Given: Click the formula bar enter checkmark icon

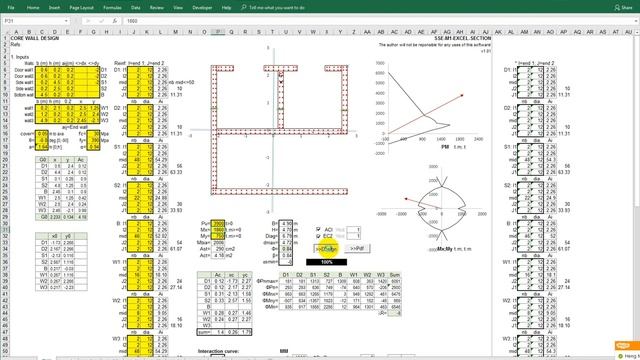Looking at the screenshot, I should coord(101,21).
